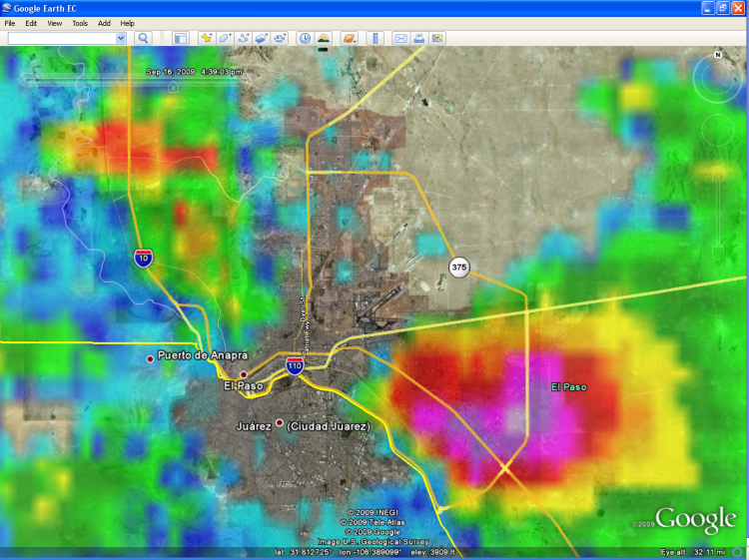Viewport: 749px width, 560px height.
Task: Click the zoom-in top of slider
Action: pyautogui.click(x=717, y=173)
